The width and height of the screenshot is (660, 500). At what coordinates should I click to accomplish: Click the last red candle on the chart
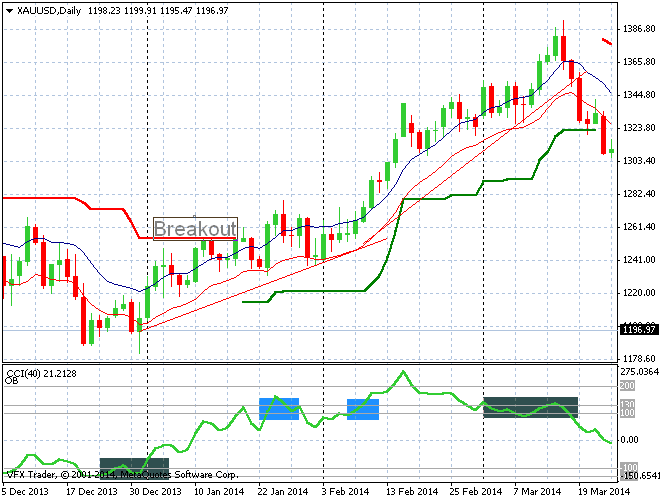click(x=604, y=134)
